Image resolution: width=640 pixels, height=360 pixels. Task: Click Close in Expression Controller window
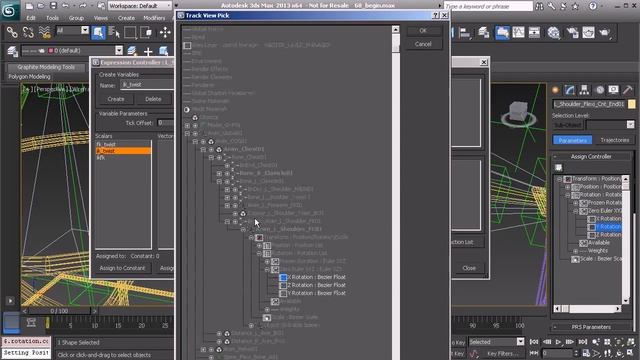469,268
